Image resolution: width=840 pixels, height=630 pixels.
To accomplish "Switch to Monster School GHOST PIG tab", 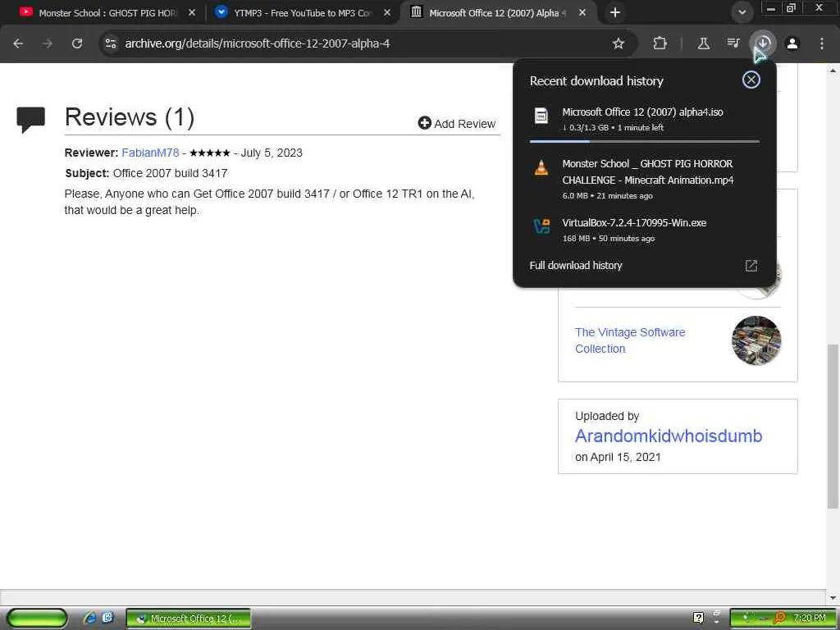I will point(107,12).
